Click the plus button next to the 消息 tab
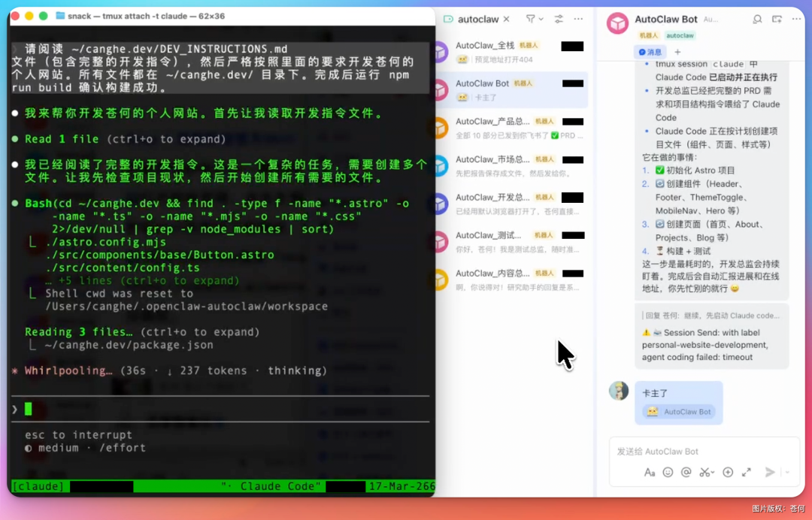Image resolution: width=812 pixels, height=520 pixels. pyautogui.click(x=678, y=52)
